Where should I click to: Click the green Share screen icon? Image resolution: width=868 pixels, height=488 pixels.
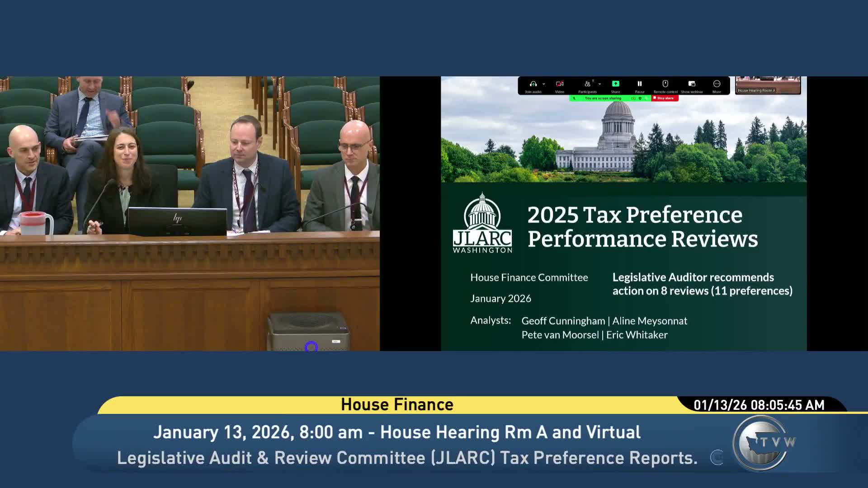[615, 84]
